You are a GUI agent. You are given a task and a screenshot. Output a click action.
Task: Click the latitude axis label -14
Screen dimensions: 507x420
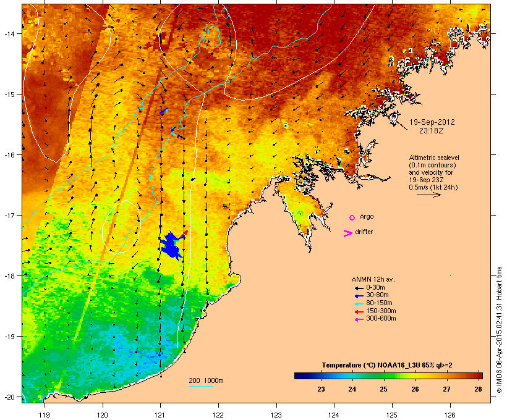(9, 34)
